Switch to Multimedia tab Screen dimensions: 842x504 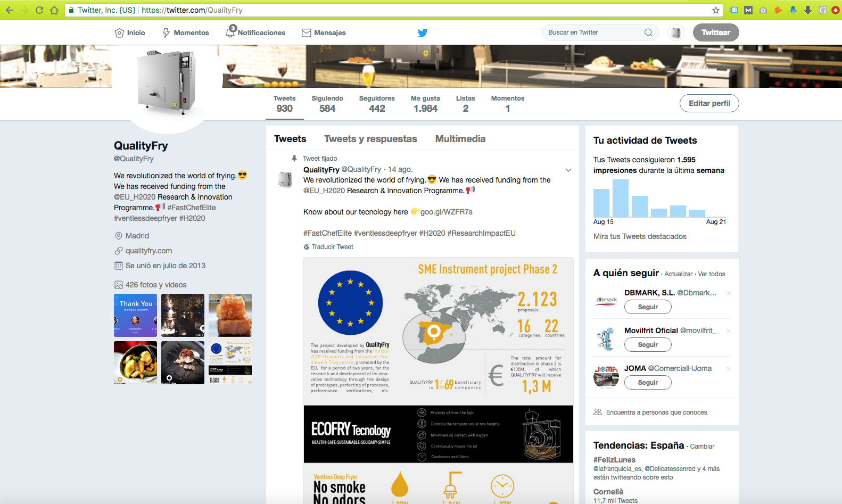tap(460, 139)
